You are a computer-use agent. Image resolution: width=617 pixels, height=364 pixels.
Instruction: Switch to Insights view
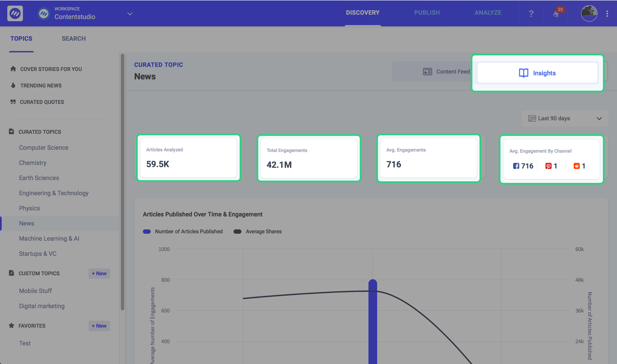point(537,73)
